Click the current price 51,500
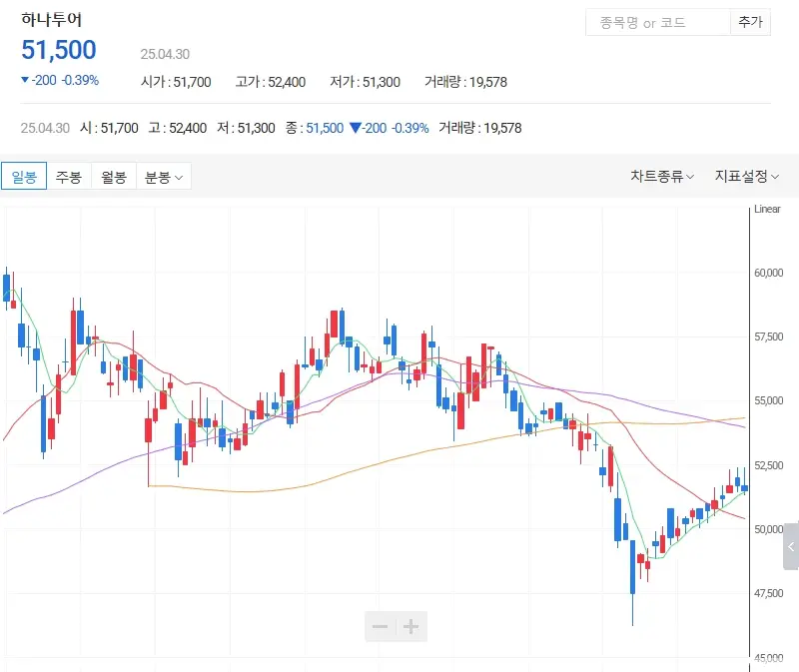 click(x=59, y=50)
